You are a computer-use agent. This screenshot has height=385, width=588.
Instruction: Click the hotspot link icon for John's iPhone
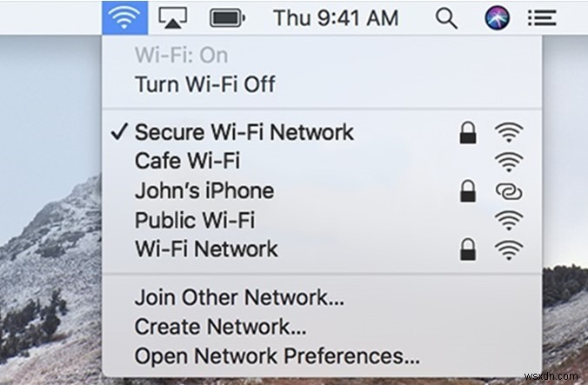(509, 192)
